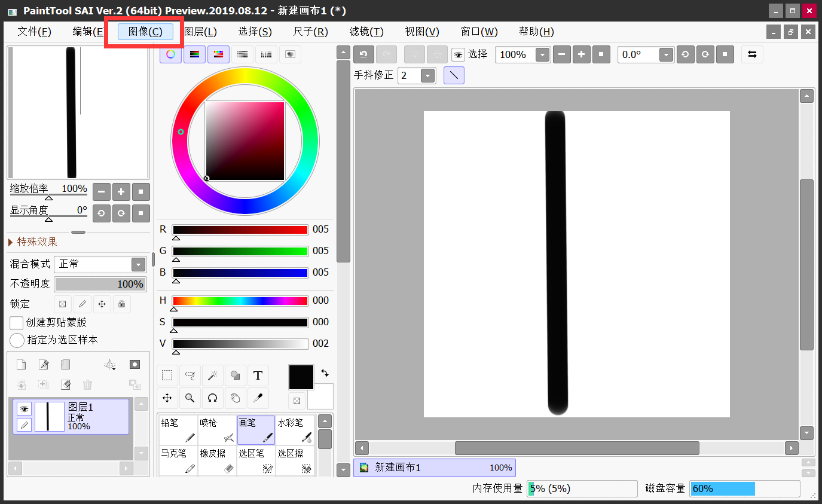Viewport: 822px width, 504px height.
Task: Select the 新建画布1 canvas tab at bottom
Action: pyautogui.click(x=435, y=468)
